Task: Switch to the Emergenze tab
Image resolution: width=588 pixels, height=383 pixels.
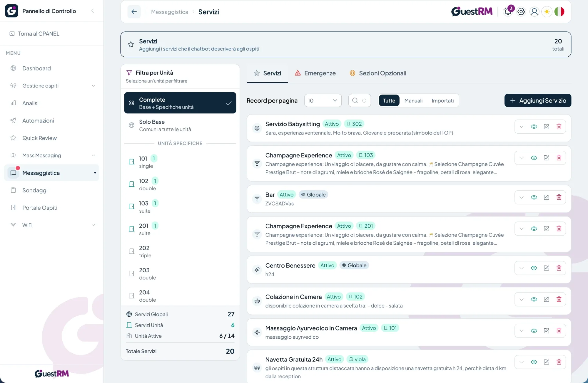Action: click(x=315, y=73)
